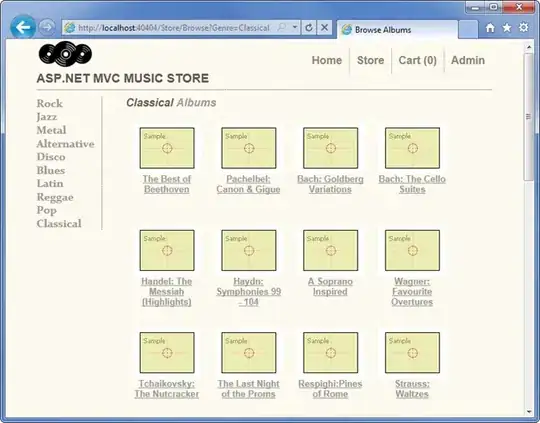Open the Admin navigation link
Viewport: 540px width, 423px height.
point(468,60)
